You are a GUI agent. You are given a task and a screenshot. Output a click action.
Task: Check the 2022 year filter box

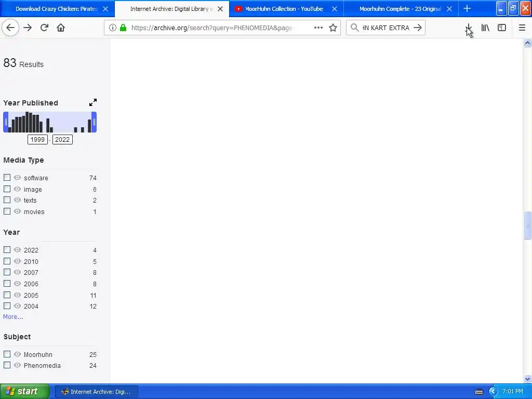7,250
